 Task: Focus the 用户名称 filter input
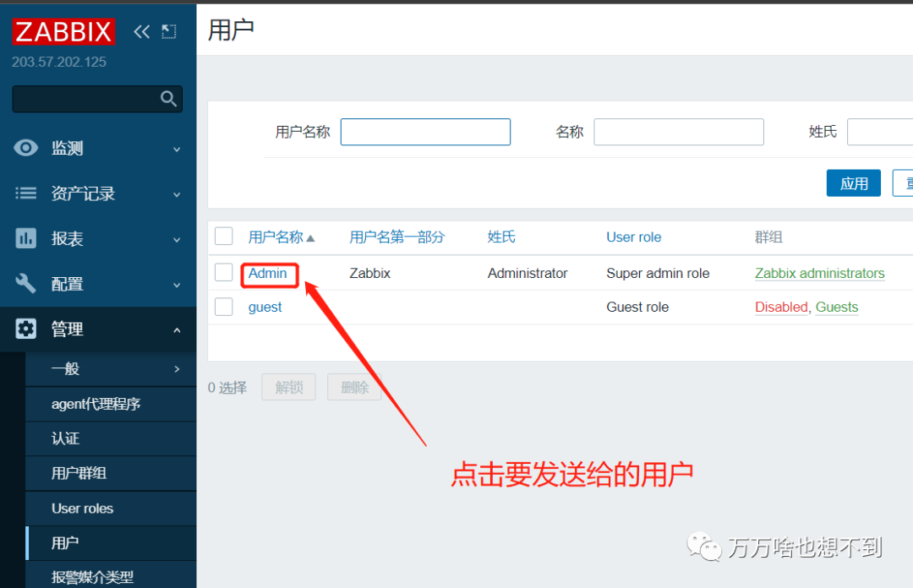click(425, 132)
